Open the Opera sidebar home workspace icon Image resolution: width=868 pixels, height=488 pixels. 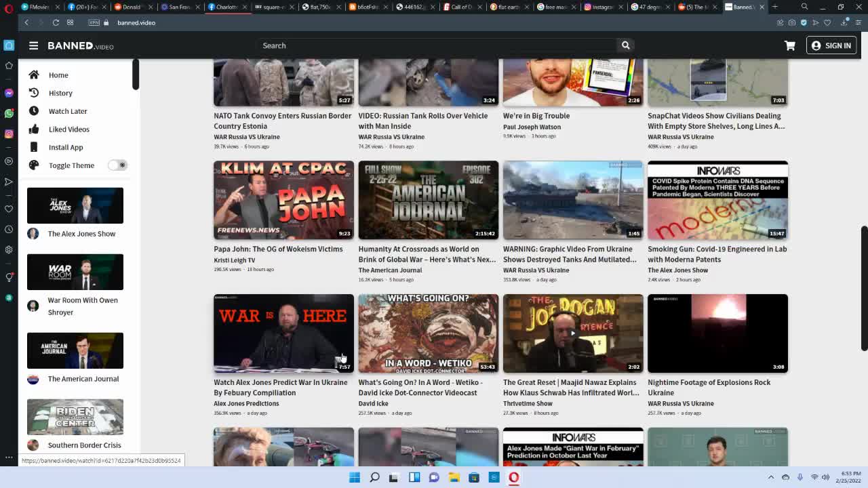coord(9,45)
